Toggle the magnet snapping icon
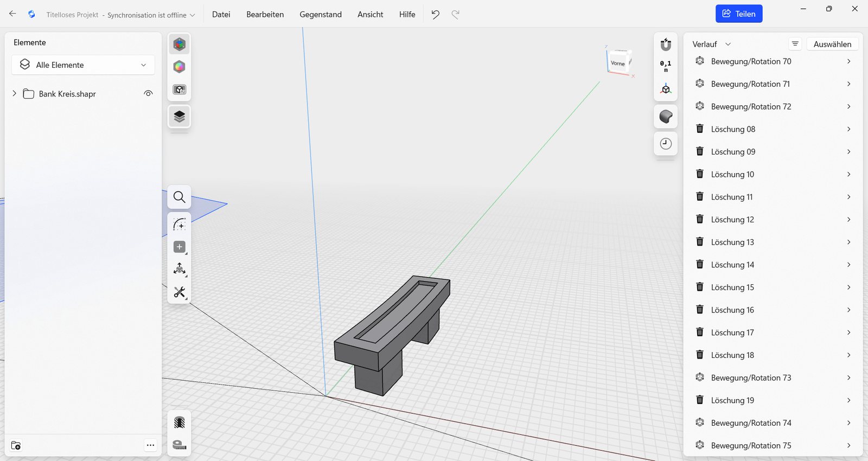The height and width of the screenshot is (461, 868). coord(666,44)
